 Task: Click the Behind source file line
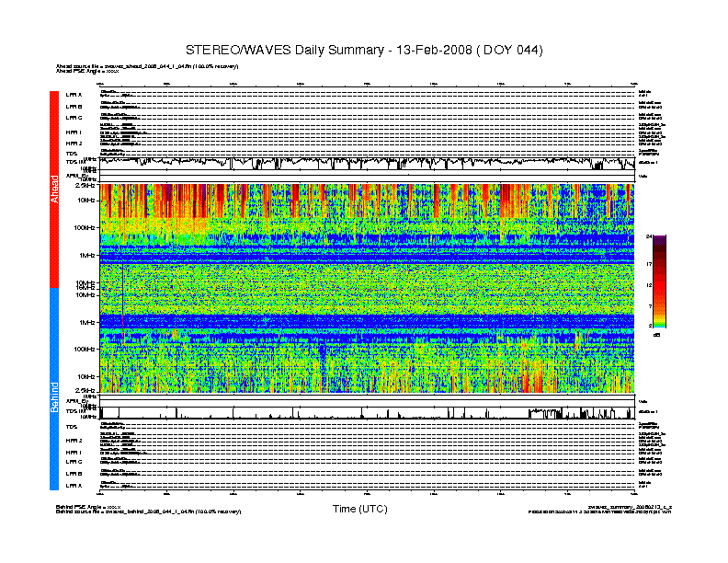[149, 511]
